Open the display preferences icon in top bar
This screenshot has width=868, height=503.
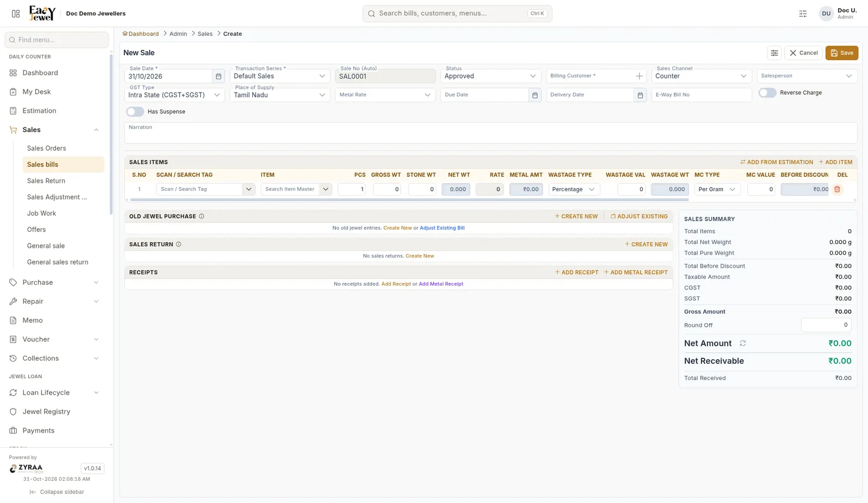(x=803, y=14)
